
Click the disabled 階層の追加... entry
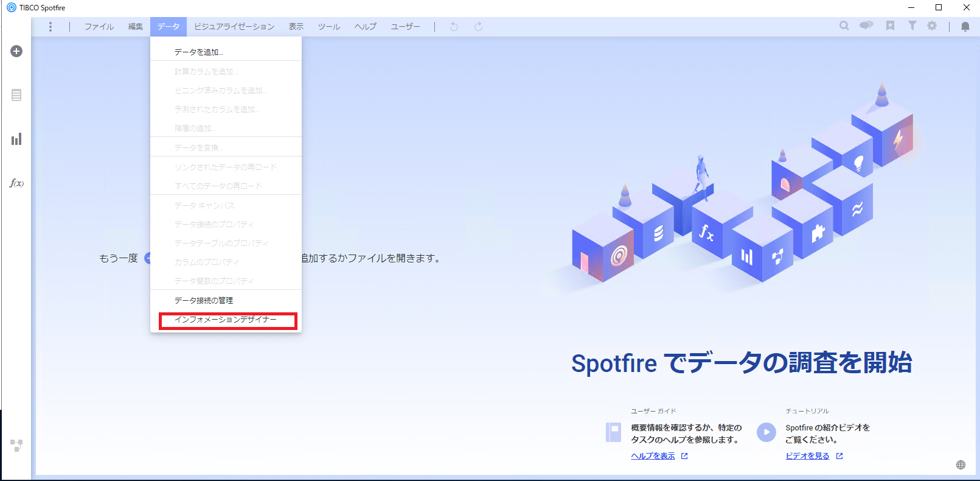[x=226, y=128]
